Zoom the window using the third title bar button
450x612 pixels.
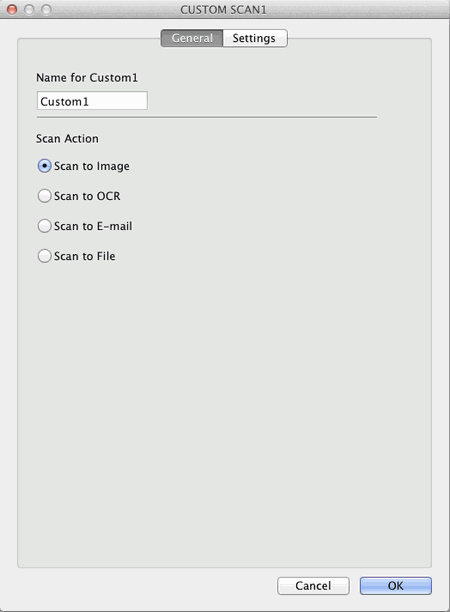coord(46,9)
